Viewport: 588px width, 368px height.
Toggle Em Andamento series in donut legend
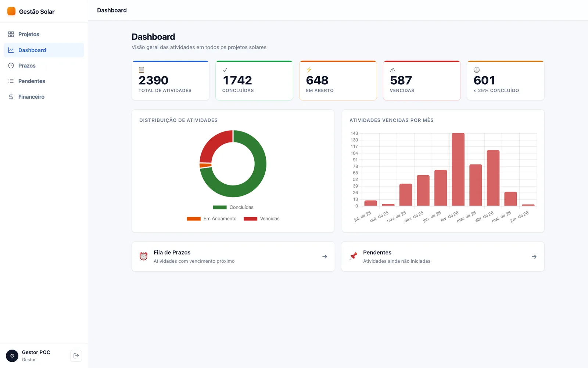pos(212,219)
